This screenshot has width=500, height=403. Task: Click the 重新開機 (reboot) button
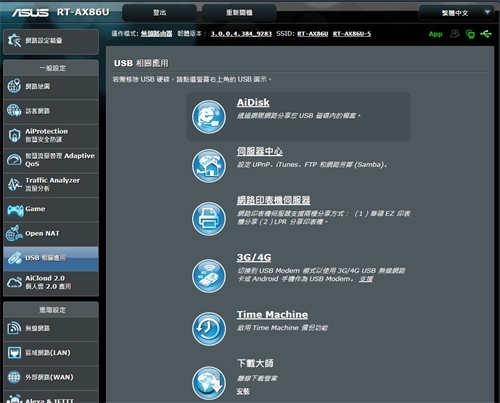coord(239,13)
